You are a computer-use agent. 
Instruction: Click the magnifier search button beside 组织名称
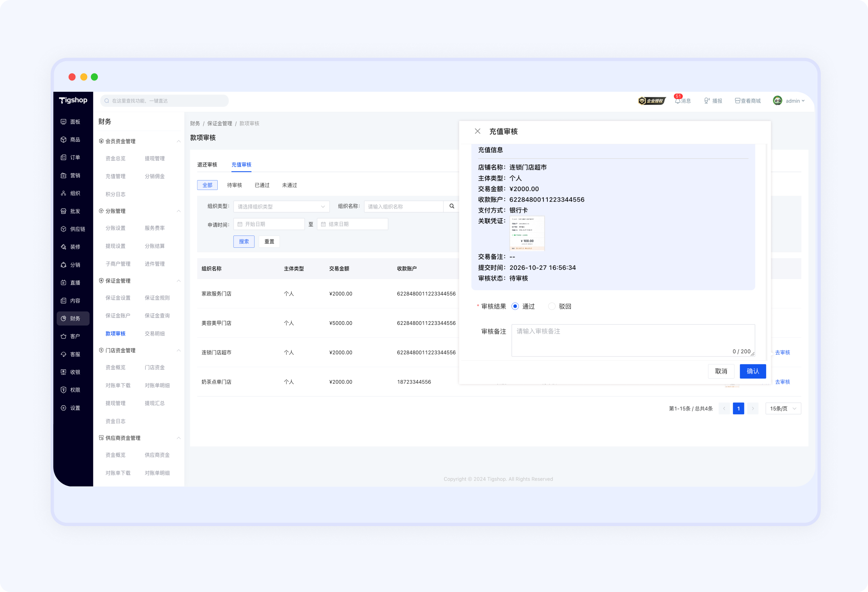(x=452, y=206)
